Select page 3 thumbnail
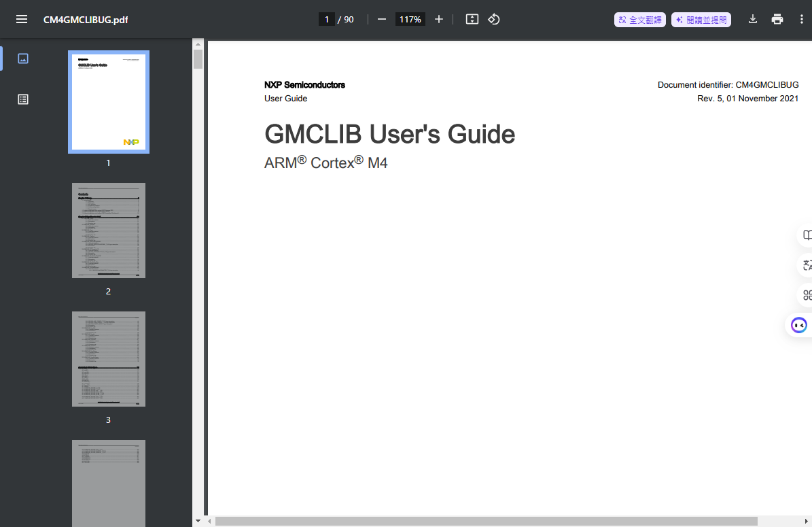This screenshot has width=812, height=527. tap(109, 359)
